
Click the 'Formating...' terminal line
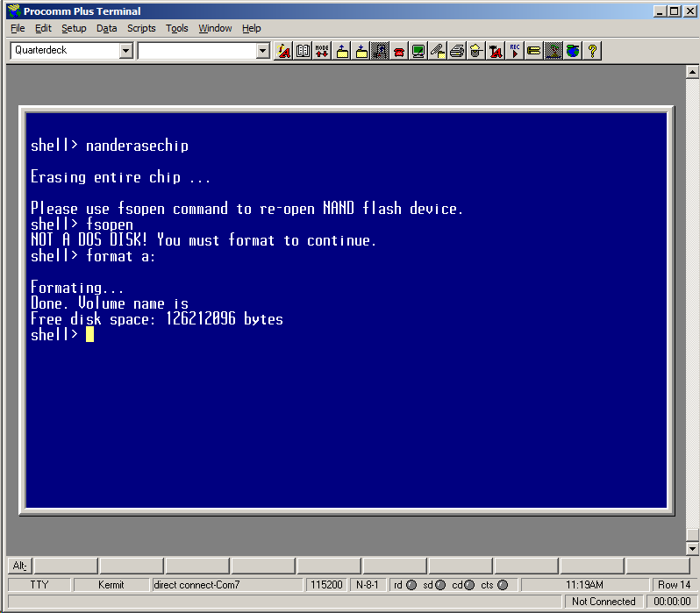(77, 288)
